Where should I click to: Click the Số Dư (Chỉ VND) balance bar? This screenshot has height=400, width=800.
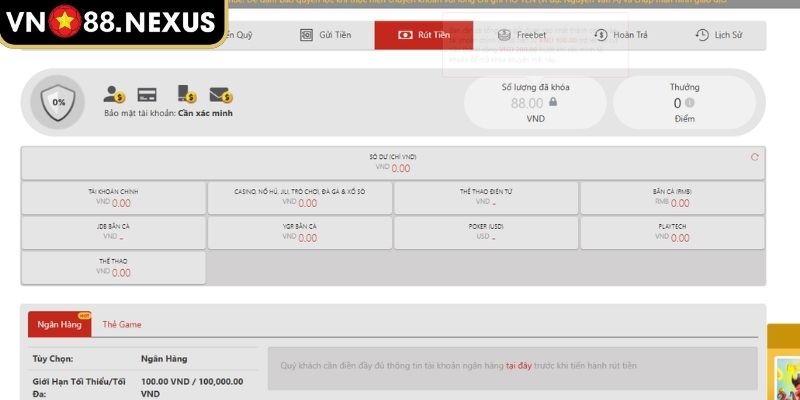point(393,163)
